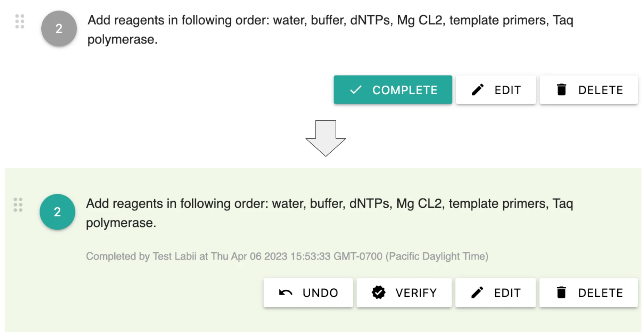
Task: Click the undo arrow icon
Action: click(286, 293)
